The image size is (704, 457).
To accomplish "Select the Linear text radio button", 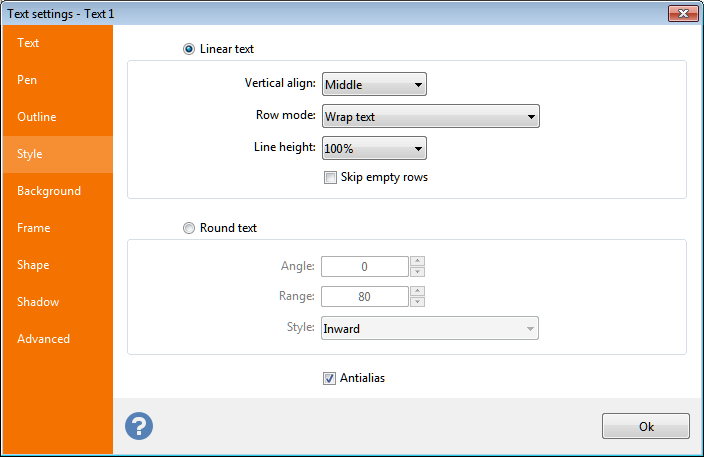I will pos(189,49).
